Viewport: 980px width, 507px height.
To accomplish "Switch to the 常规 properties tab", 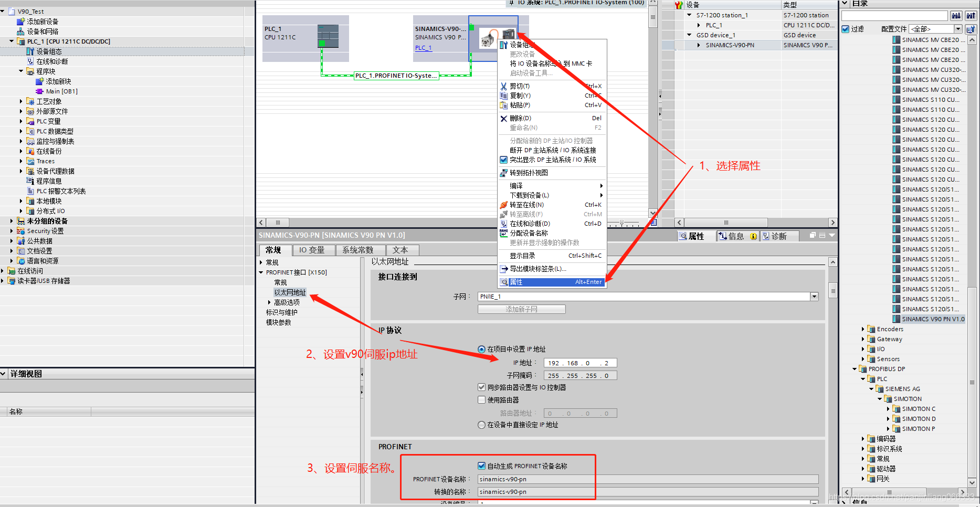I will [x=273, y=250].
